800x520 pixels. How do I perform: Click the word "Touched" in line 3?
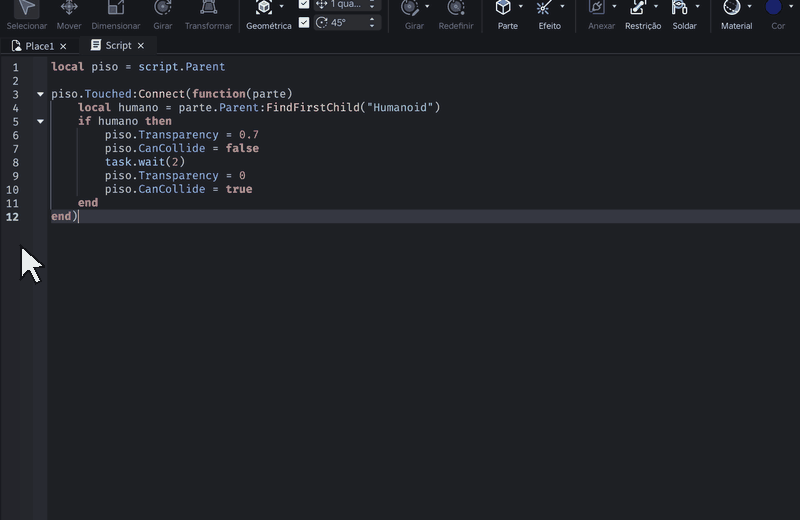[108, 94]
